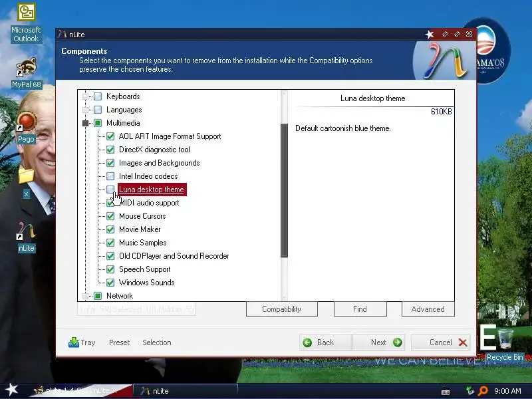
Task: Click the scroll-up arrow of components tree
Action: pyautogui.click(x=285, y=94)
